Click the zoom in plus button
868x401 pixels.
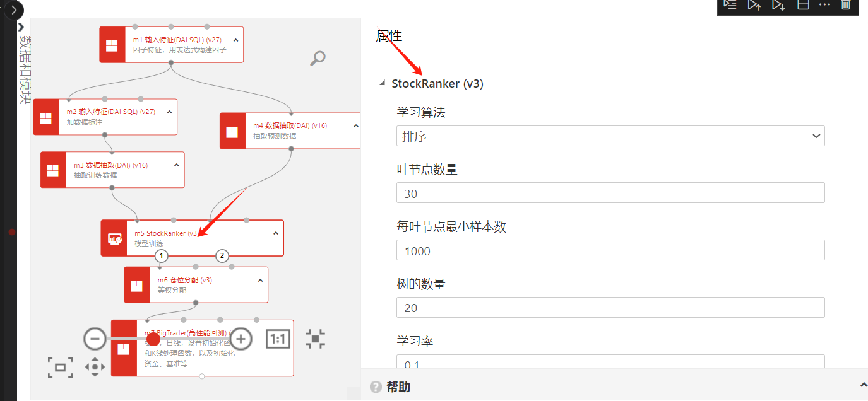[241, 339]
